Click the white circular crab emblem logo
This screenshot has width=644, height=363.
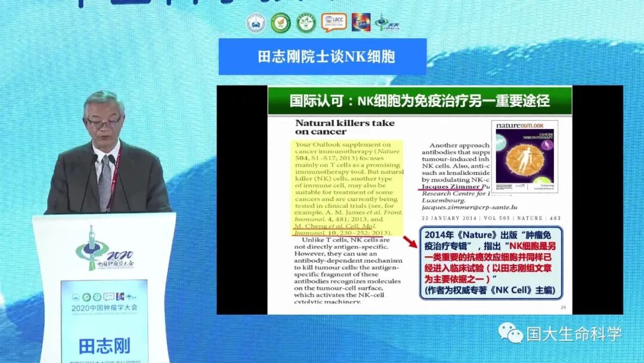tap(256, 23)
